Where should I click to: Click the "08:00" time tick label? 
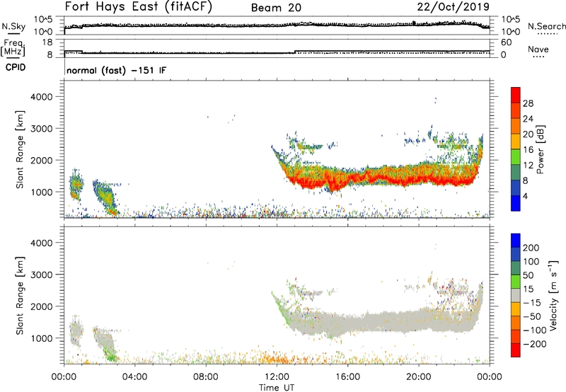[206, 377]
